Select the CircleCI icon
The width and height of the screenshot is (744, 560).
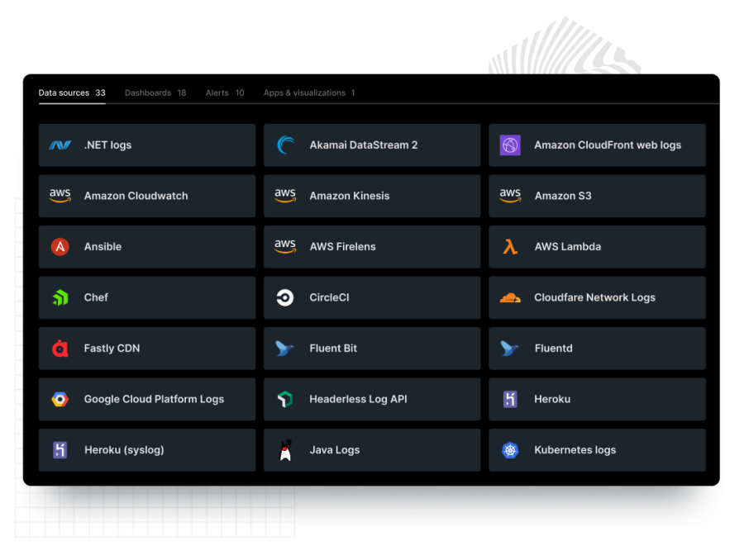click(x=285, y=297)
